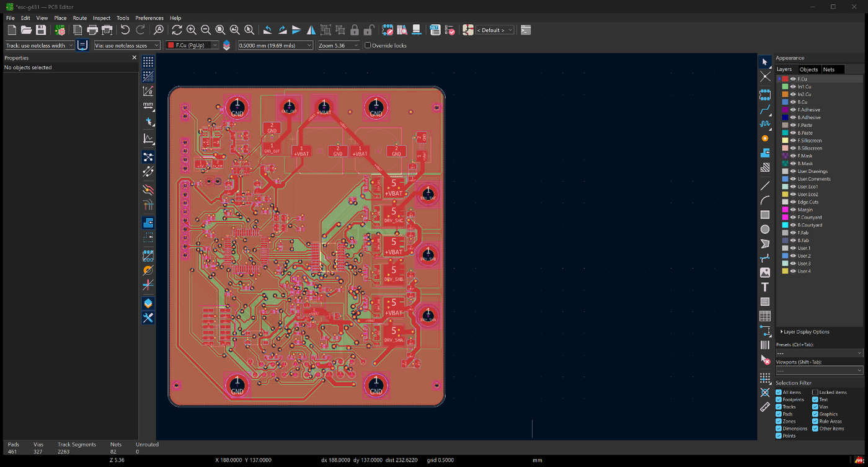Open the scripting console icon

point(525,30)
